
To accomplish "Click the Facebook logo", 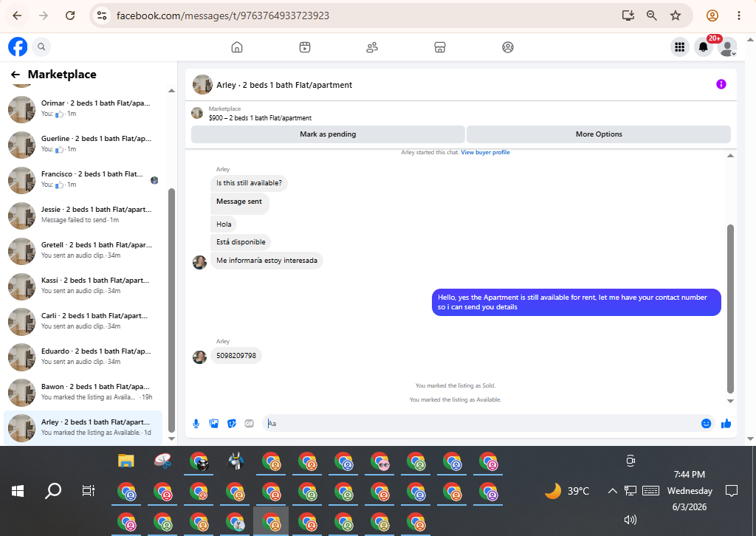I will [x=18, y=47].
